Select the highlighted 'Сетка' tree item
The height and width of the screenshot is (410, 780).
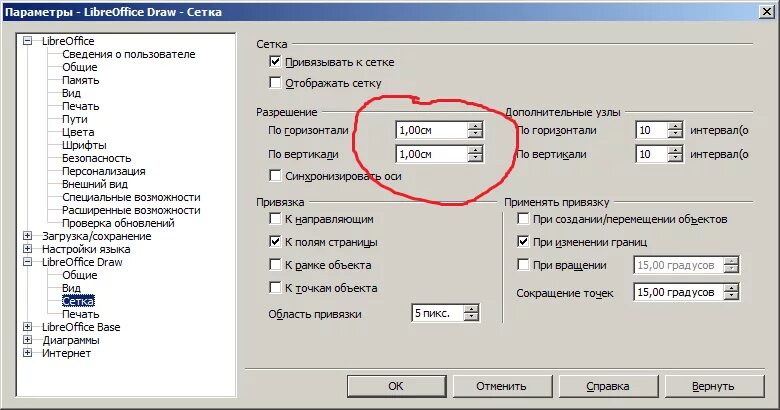pyautogui.click(x=78, y=301)
